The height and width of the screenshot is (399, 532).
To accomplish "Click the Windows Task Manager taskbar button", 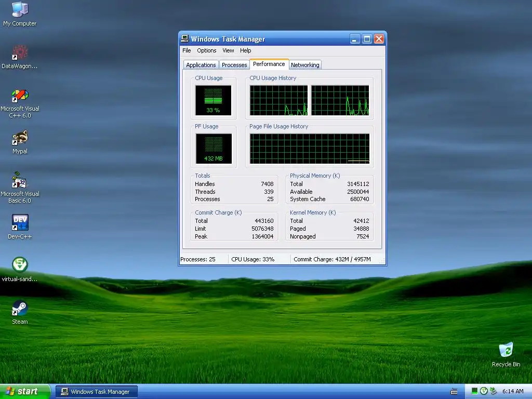I will [x=97, y=392].
